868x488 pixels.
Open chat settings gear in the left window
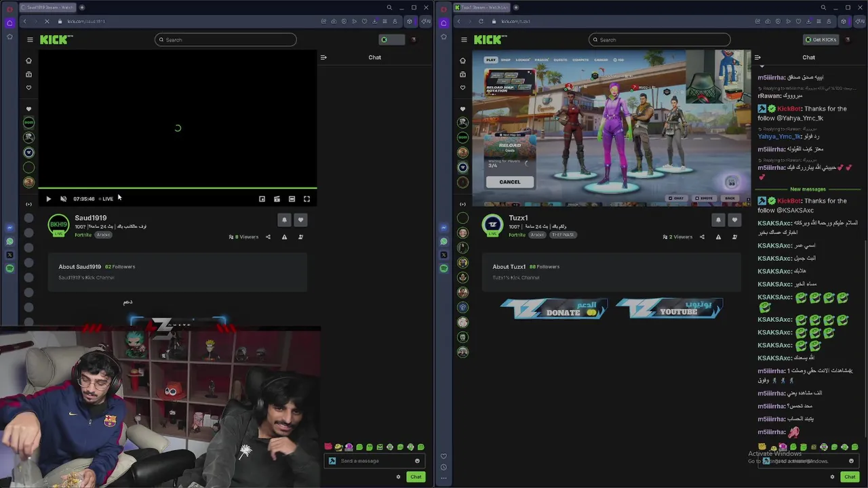coord(398,476)
